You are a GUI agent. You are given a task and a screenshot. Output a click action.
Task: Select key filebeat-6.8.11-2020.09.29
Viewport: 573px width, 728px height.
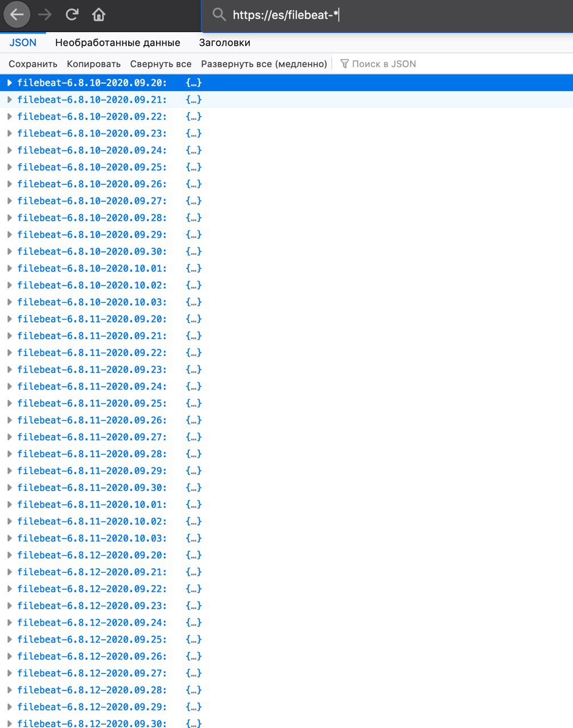coord(92,471)
